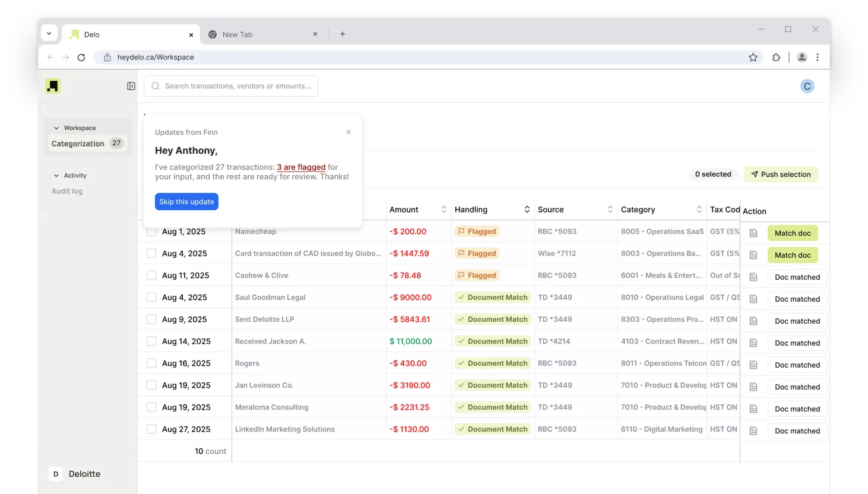Click the document icon beside Saul Goodman Legal
Image resolution: width=868 pixels, height=494 pixels.
(753, 299)
